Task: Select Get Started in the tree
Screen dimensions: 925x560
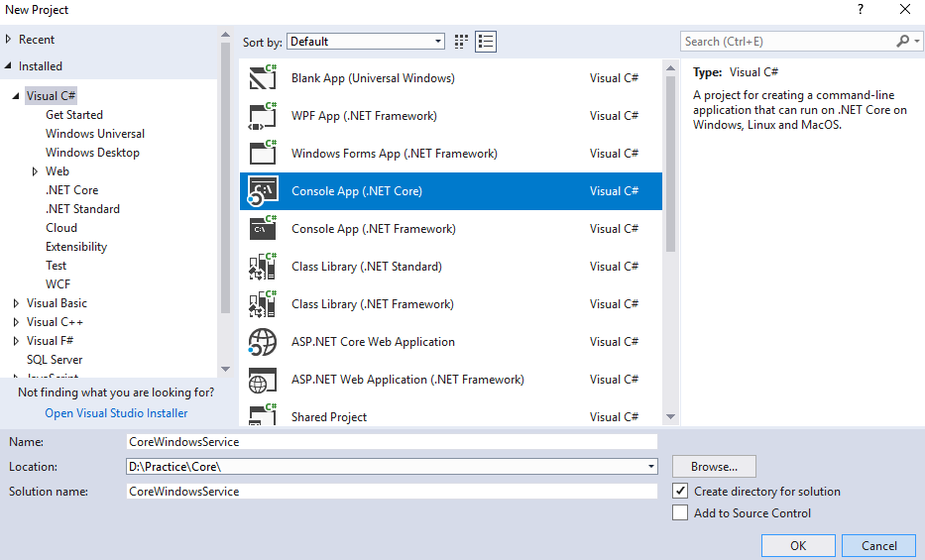Action: coord(74,114)
